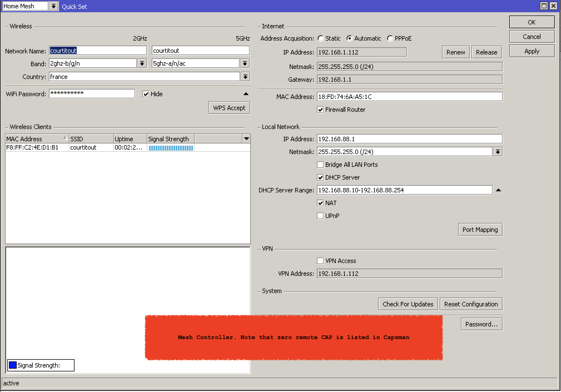Click the 5ghz-a/n/ac band field
Screen dimensions: 561x392
tap(196, 63)
